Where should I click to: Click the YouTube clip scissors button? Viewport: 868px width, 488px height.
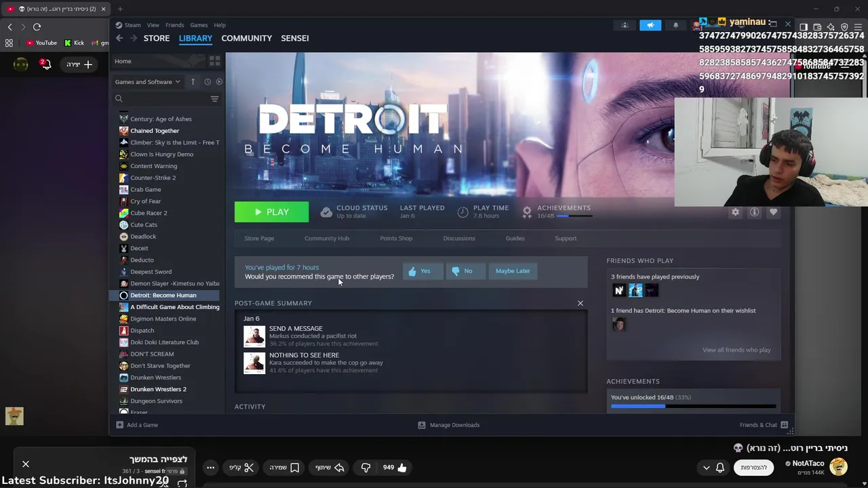[241, 468]
